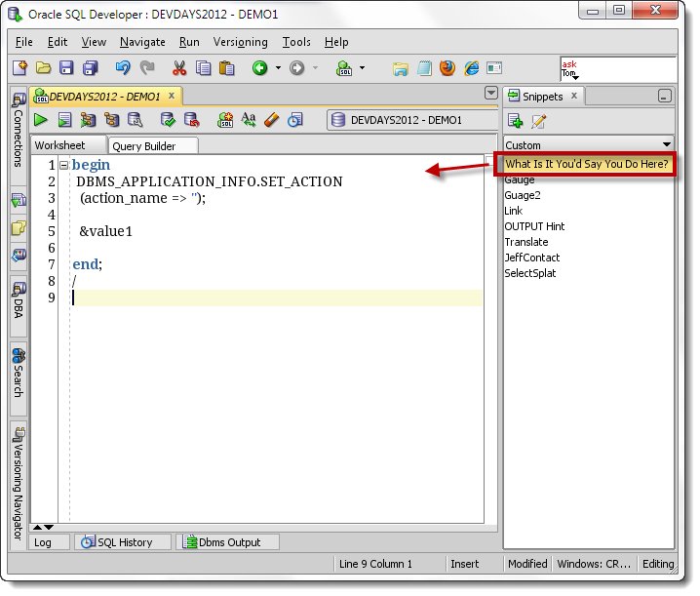
Task: Clear the worksheet with the eraser icon
Action: (x=271, y=120)
